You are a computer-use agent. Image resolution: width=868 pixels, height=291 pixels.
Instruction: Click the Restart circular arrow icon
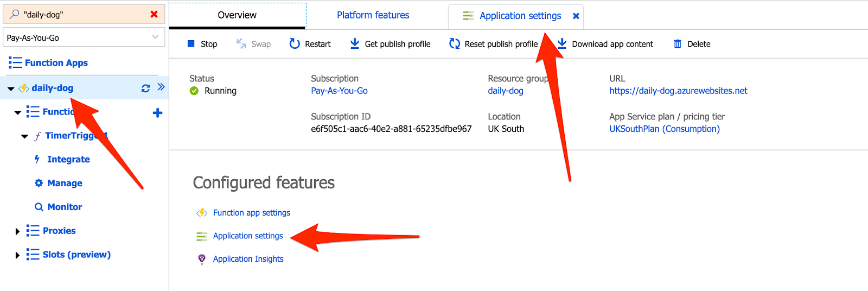pos(295,43)
